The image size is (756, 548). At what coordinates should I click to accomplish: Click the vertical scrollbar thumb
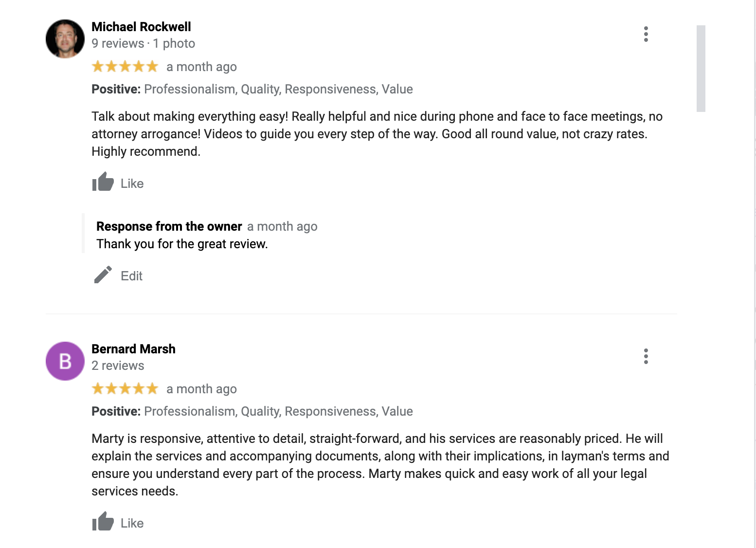tap(701, 68)
